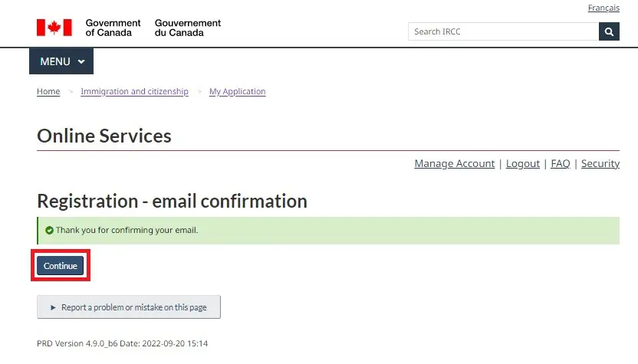
Task: Click the Online Services heading
Action: point(104,136)
